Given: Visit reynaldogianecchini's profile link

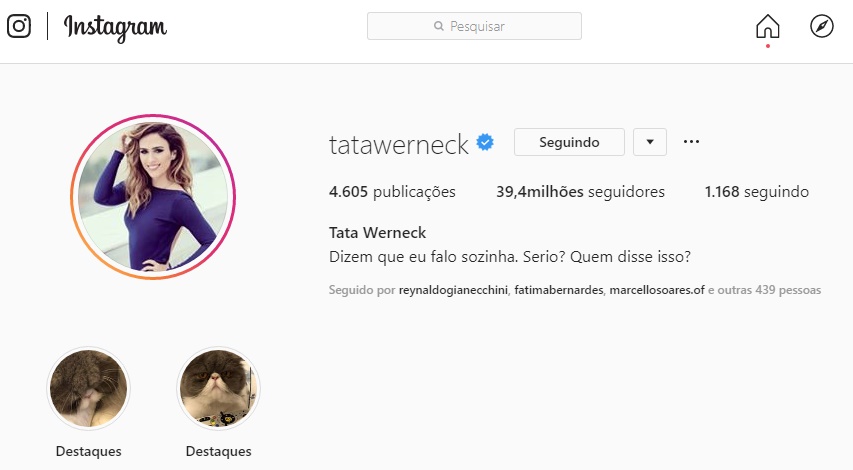Looking at the screenshot, I should [453, 290].
